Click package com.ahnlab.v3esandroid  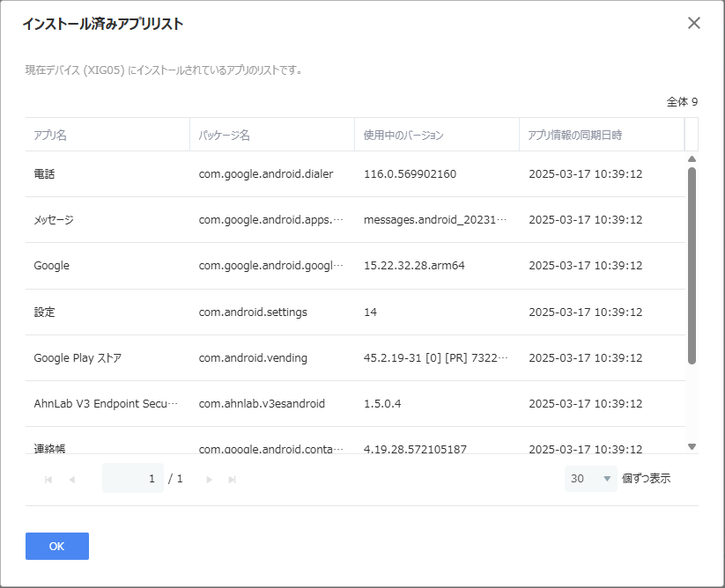pyautogui.click(x=262, y=404)
